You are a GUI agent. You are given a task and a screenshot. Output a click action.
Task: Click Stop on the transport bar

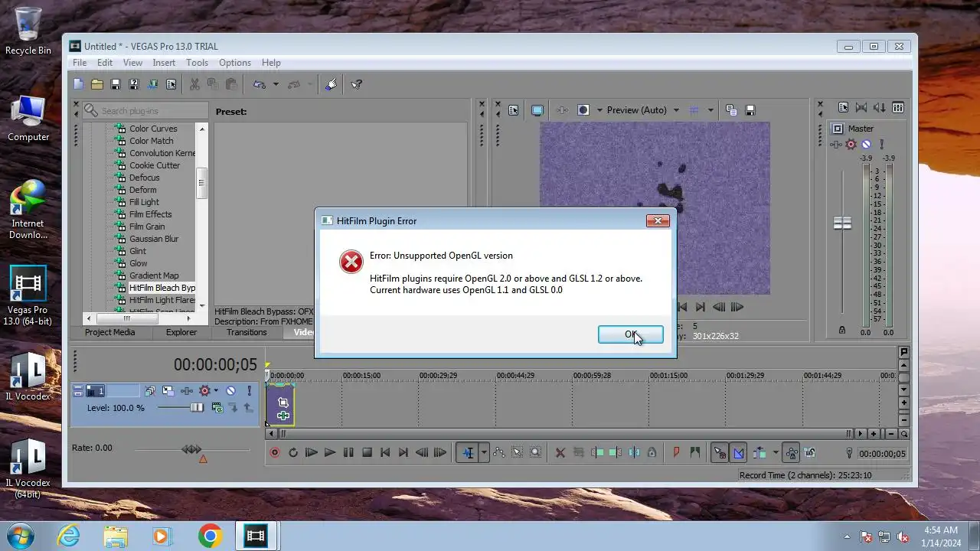(x=367, y=453)
